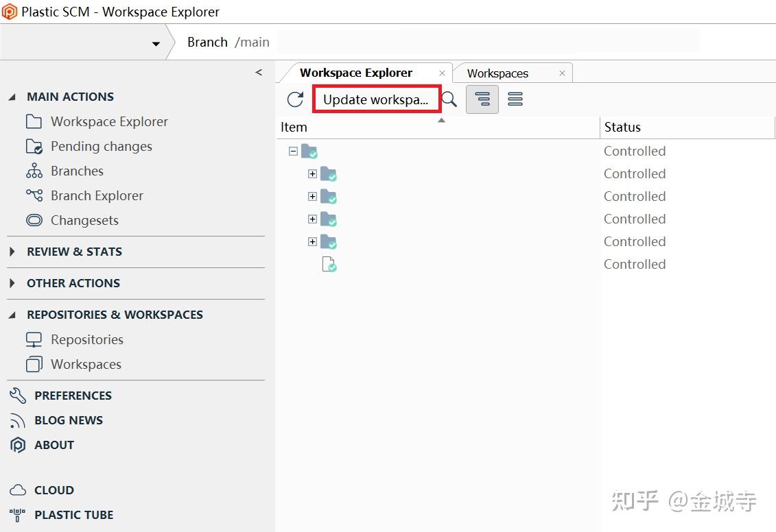Sort by the Status column header

(687, 128)
